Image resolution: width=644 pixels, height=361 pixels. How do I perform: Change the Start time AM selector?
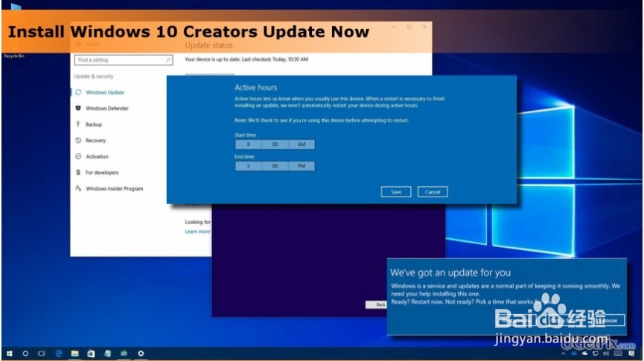coord(302,144)
